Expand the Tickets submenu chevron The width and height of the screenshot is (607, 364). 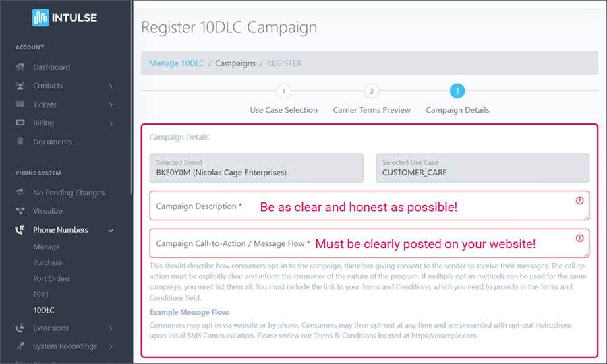click(x=111, y=105)
